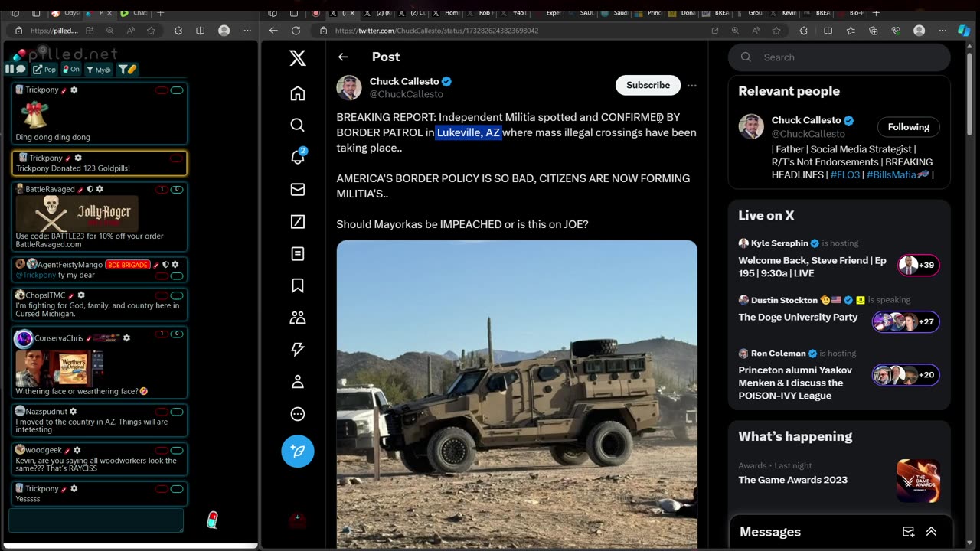
Task: Click the @Trickpony mention by AgentFeistyMango
Action: point(36,275)
